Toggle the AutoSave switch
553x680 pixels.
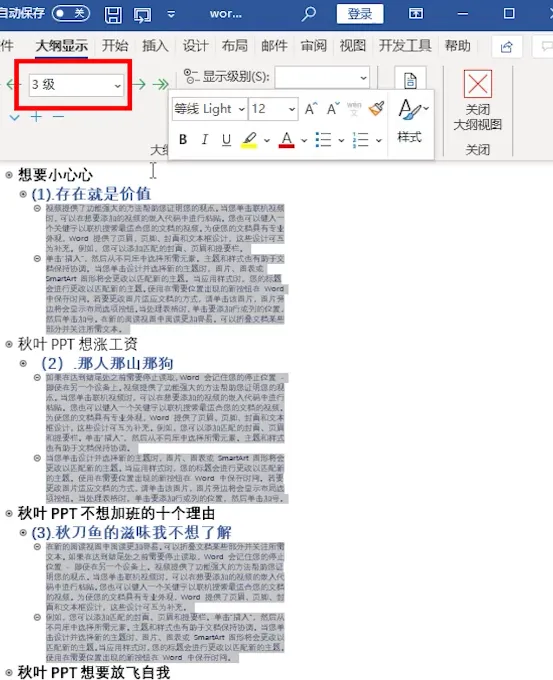[71, 13]
